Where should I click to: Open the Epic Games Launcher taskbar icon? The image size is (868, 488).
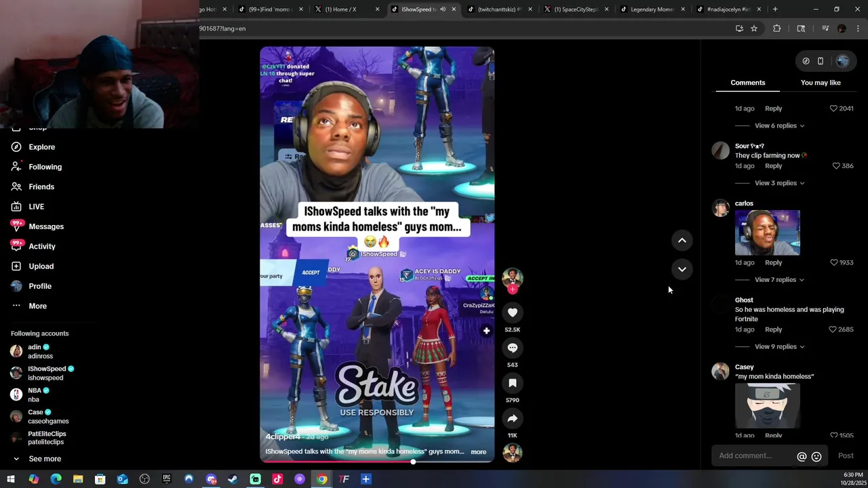pos(166,479)
